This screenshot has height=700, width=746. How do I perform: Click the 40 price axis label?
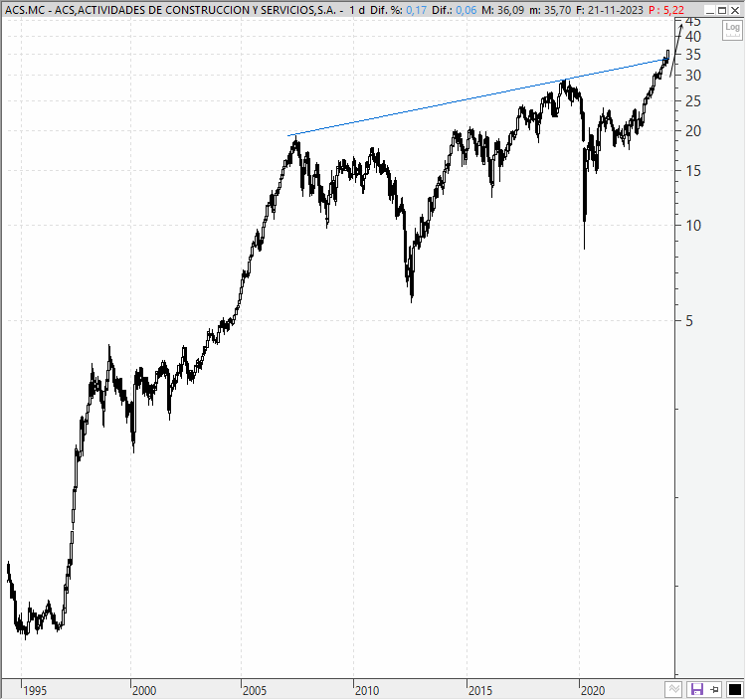693,37
